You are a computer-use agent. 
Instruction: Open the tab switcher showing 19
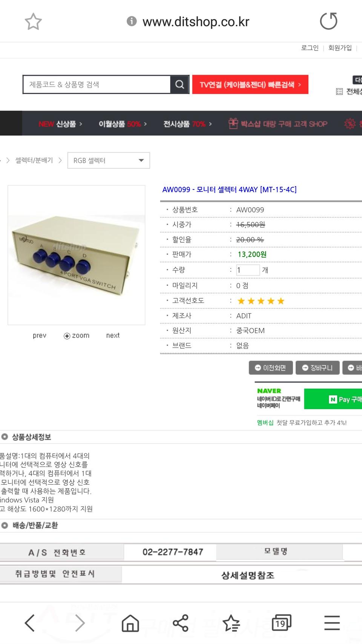[281, 622]
